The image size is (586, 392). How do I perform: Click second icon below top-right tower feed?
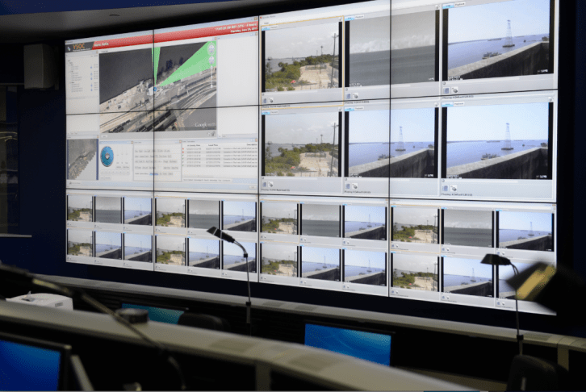(x=456, y=90)
